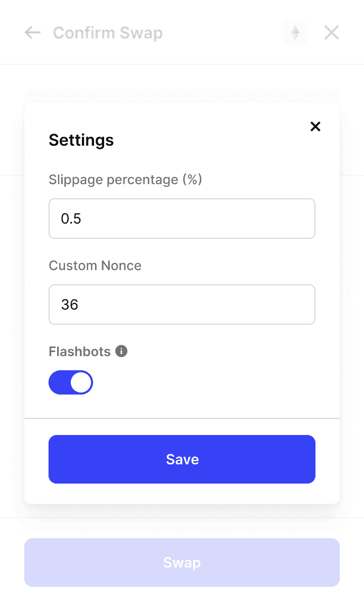Viewport: 364px width, 607px height.
Task: Click the Flashbots label text
Action: (x=78, y=351)
